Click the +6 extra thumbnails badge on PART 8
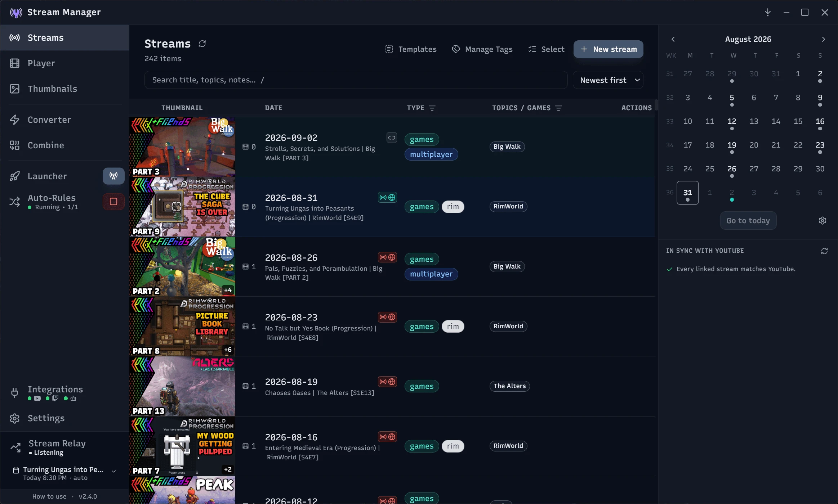The width and height of the screenshot is (838, 504). pyautogui.click(x=228, y=350)
